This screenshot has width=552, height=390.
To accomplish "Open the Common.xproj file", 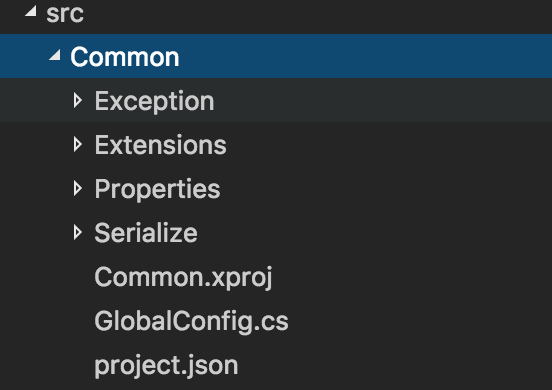I will [x=183, y=278].
